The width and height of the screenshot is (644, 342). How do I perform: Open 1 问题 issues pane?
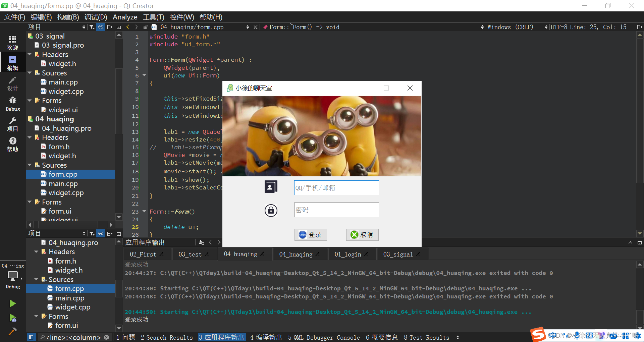(126, 338)
